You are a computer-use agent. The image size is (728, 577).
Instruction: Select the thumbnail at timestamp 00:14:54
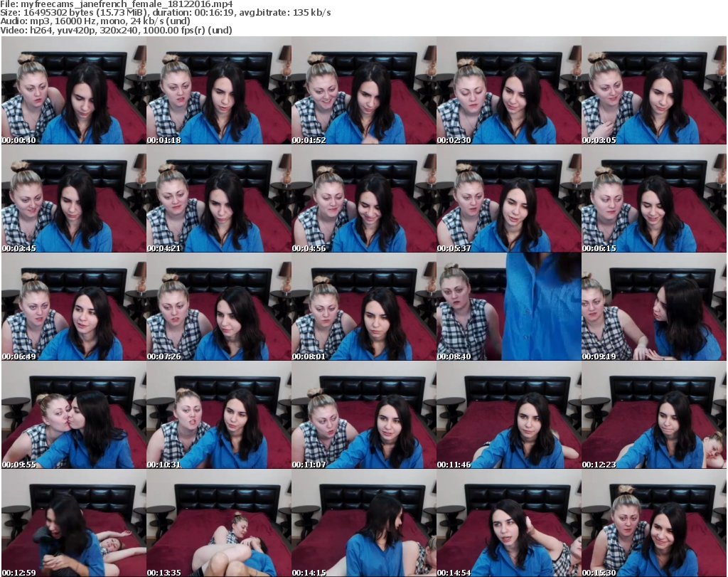[509, 523]
